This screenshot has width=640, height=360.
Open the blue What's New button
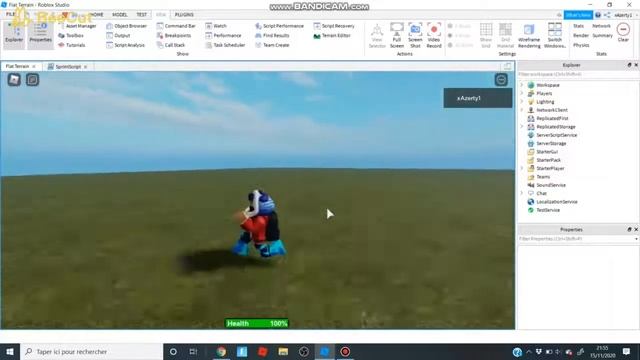coord(578,15)
